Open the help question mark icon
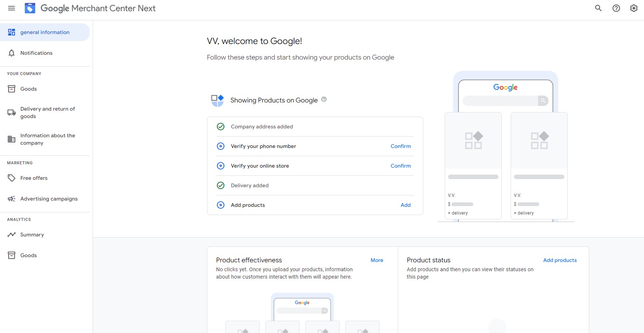Viewport: 644px width, 333px height. coord(616,8)
